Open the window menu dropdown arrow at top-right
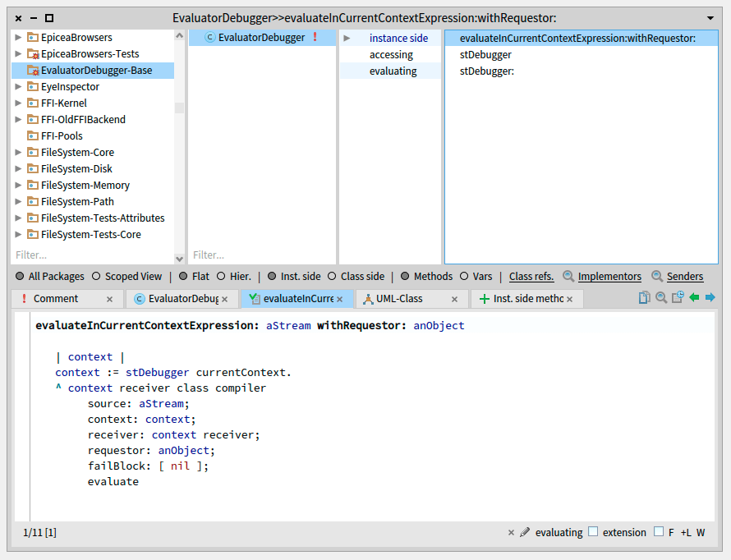This screenshot has width=731, height=560. (710, 17)
